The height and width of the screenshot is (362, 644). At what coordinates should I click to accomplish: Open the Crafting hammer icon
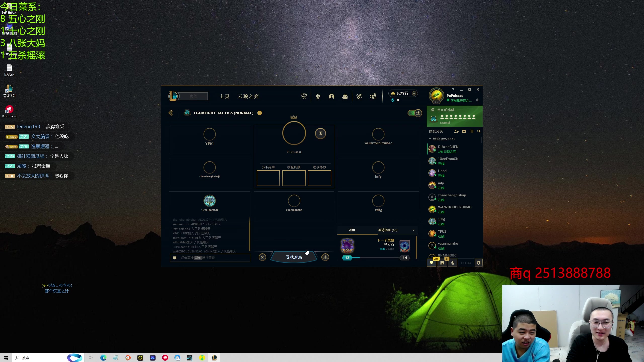(359, 96)
